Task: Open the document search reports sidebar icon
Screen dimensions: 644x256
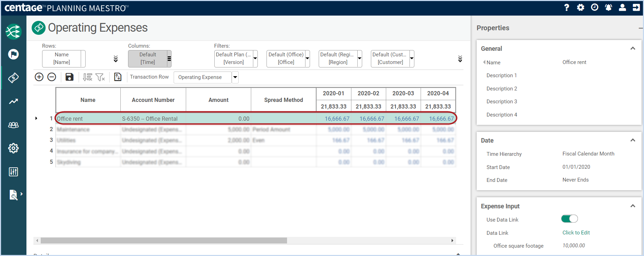Action: pos(14,194)
